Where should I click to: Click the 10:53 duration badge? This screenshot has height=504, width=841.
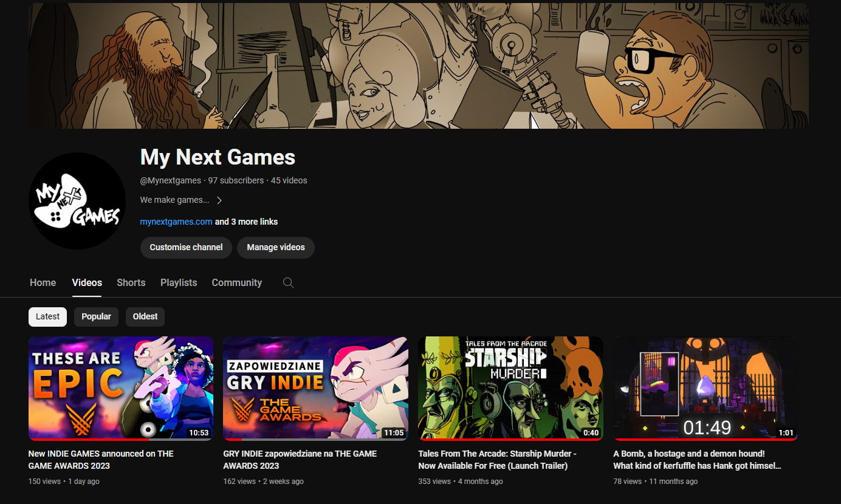coord(199,433)
